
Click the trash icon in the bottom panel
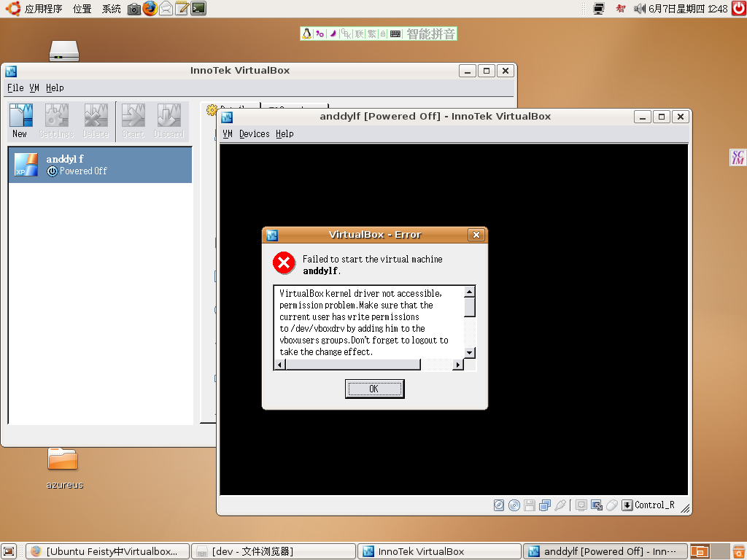pos(739,551)
